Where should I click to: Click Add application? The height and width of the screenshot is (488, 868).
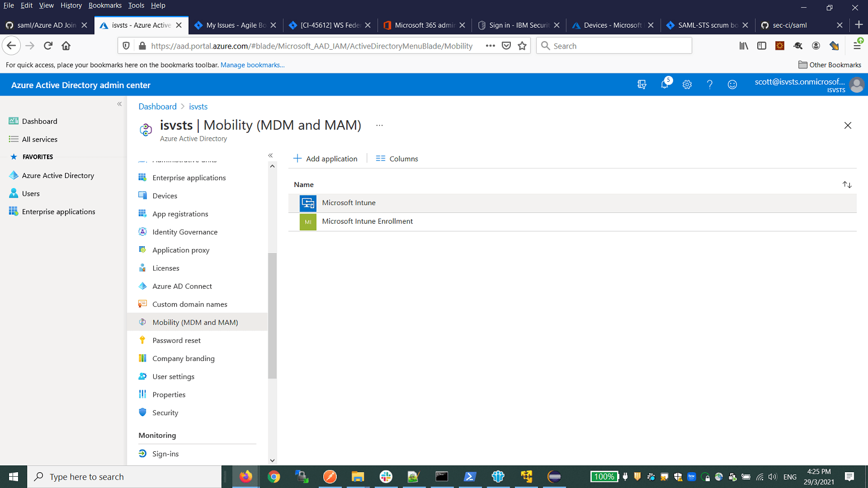[x=325, y=159]
